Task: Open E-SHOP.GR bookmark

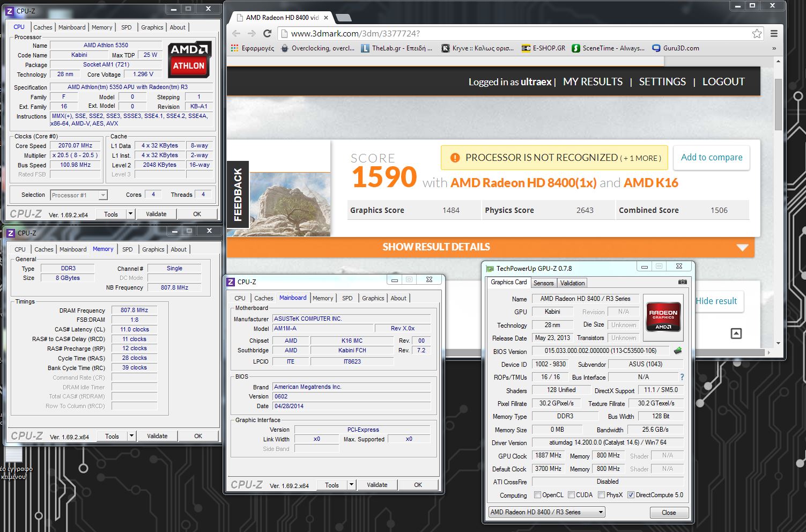Action: [x=543, y=48]
